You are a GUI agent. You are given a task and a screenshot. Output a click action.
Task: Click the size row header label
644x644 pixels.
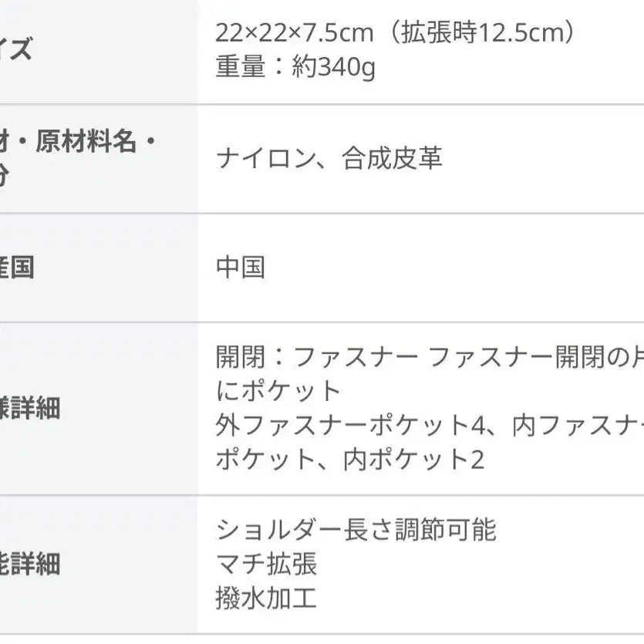coord(15,51)
